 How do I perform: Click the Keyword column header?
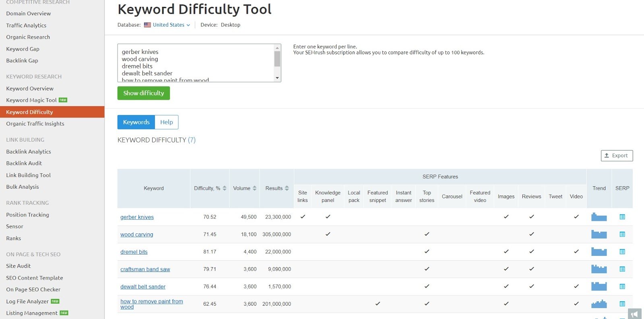tap(154, 188)
